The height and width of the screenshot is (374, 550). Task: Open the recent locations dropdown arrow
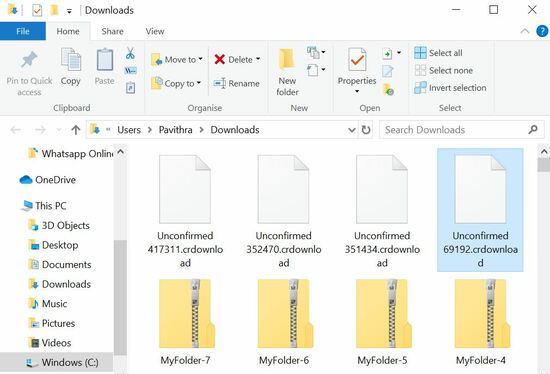click(x=59, y=130)
